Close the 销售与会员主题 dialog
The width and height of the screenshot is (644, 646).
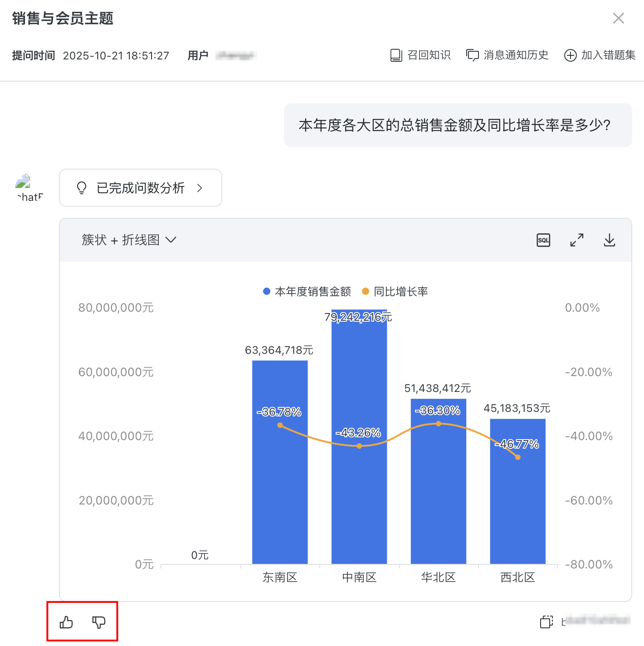[618, 19]
